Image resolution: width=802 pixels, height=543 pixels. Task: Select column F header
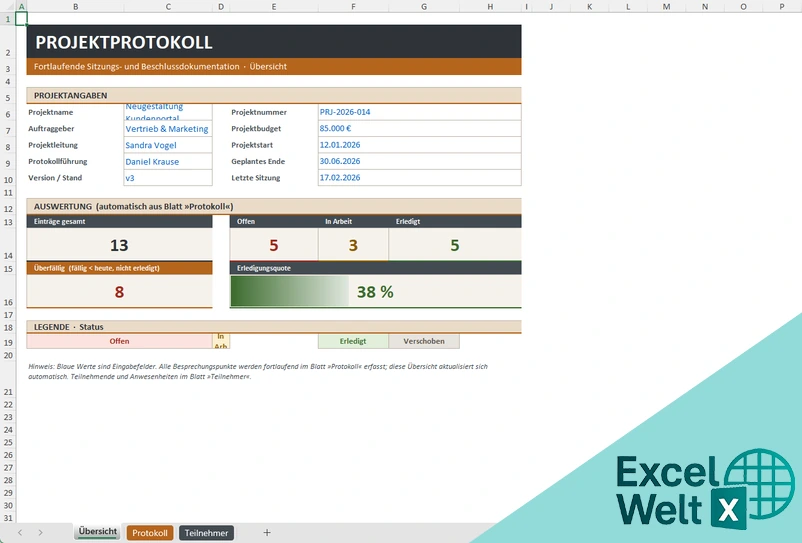pyautogui.click(x=353, y=7)
